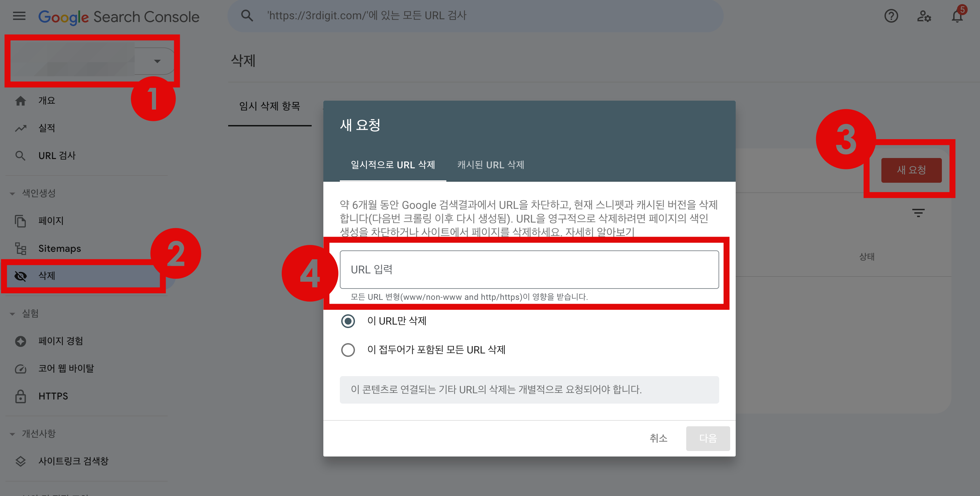Click the 상태 column header
The image size is (980, 496).
[867, 257]
